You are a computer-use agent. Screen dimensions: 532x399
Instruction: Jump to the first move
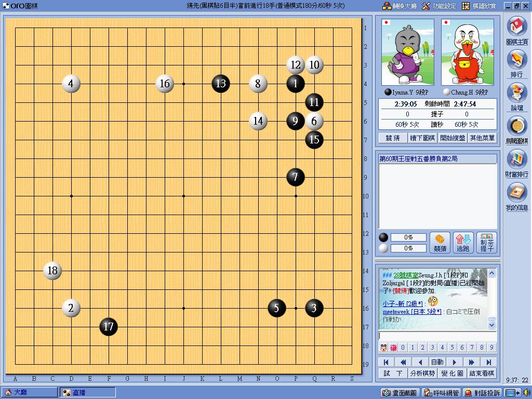pyautogui.click(x=386, y=362)
